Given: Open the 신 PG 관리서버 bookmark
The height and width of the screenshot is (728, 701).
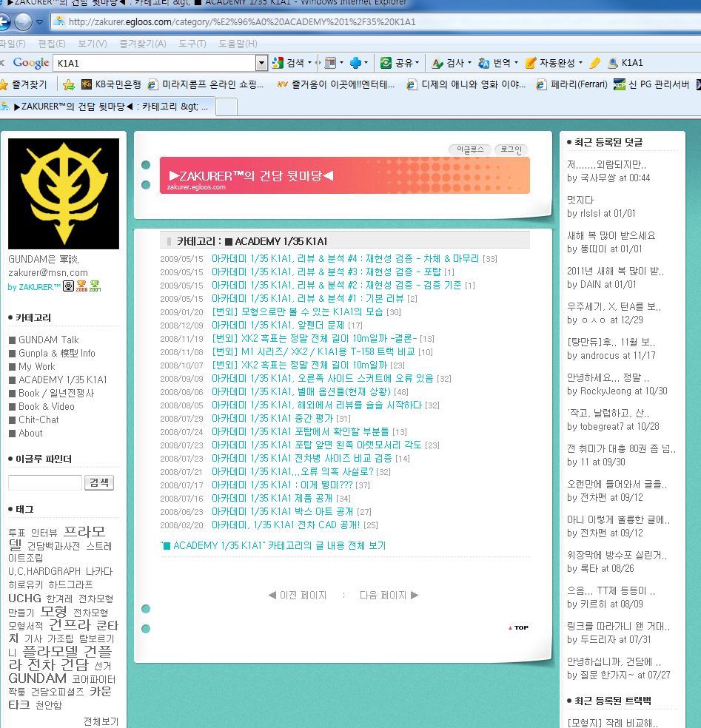Looking at the screenshot, I should point(651,84).
